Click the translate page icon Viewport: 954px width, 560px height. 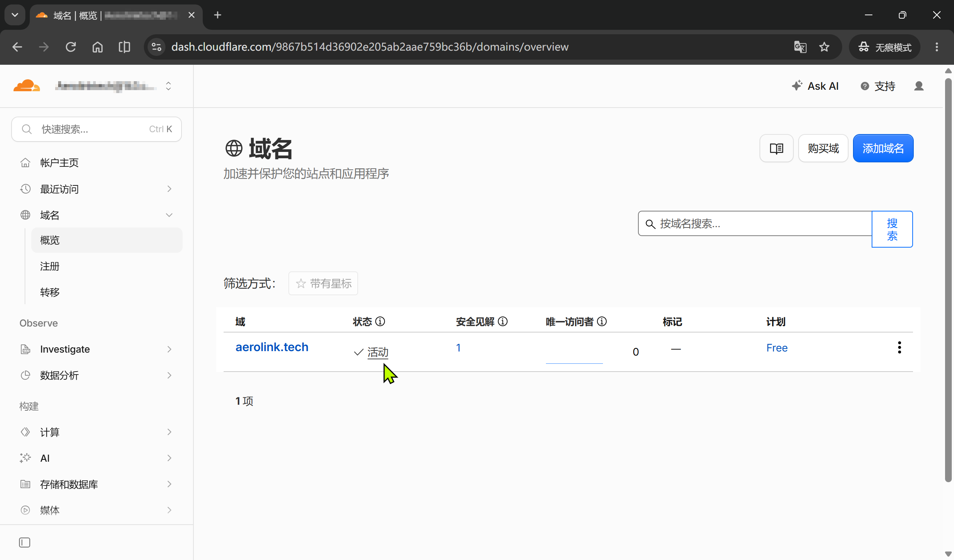800,47
